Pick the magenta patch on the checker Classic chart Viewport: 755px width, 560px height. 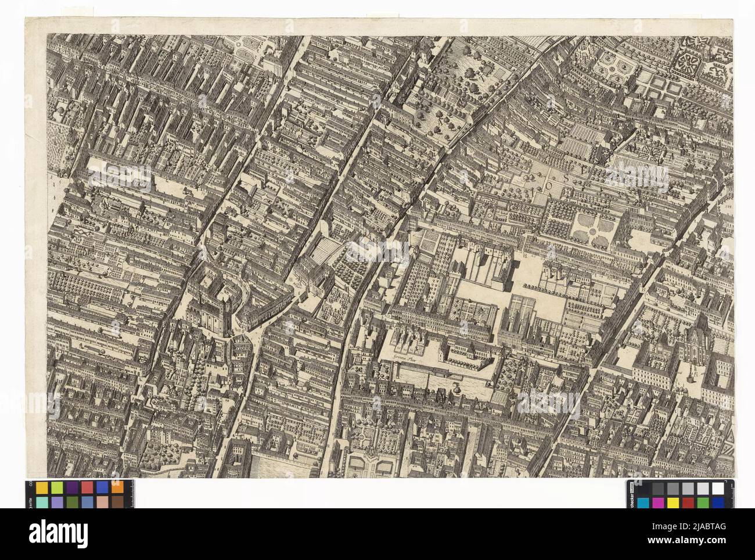[x=658, y=502]
